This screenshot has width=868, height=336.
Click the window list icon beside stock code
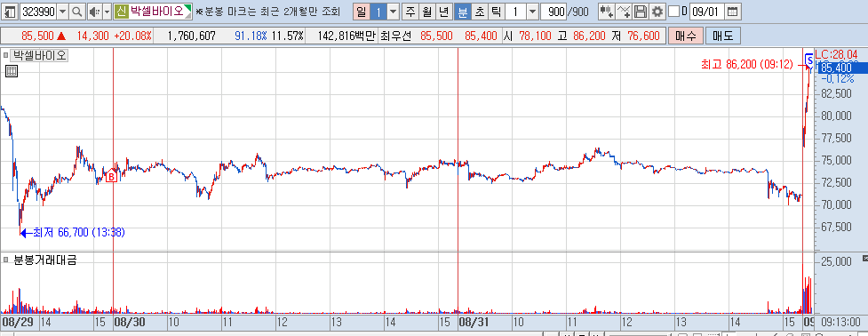pos(10,11)
